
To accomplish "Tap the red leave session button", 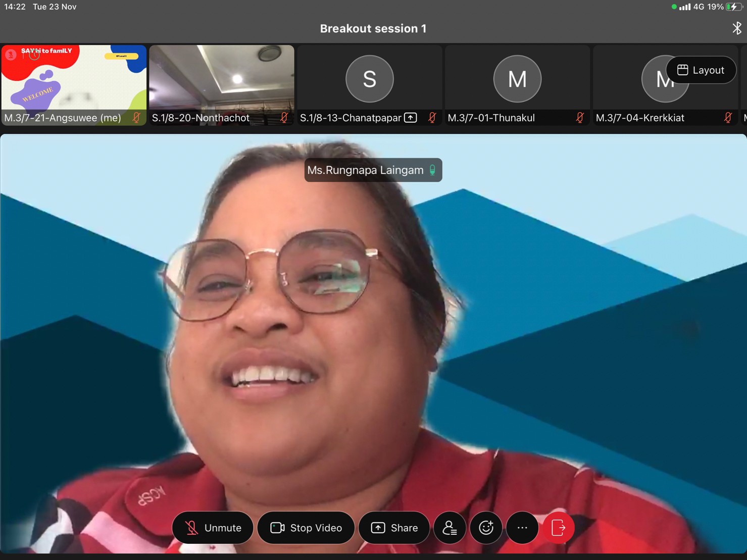I will pos(559,528).
